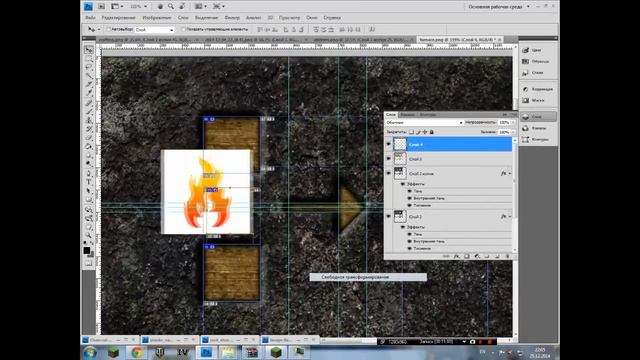
Task: Click create new layer icon
Action: coord(498,256)
